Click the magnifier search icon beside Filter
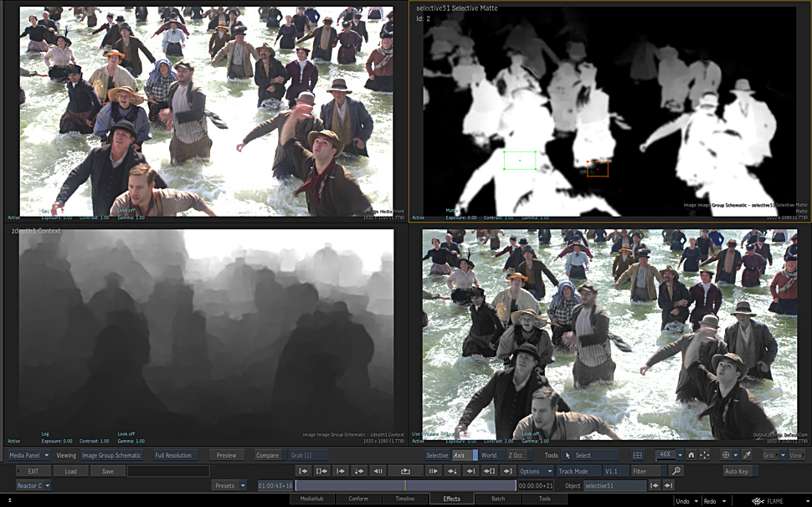Image resolution: width=812 pixels, height=507 pixels. pyautogui.click(x=676, y=471)
